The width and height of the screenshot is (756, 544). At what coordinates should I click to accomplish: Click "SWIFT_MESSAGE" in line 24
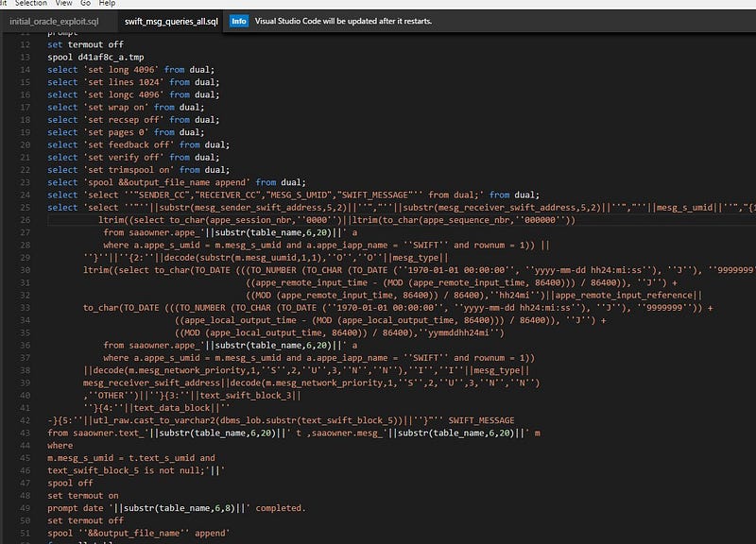[x=373, y=195]
